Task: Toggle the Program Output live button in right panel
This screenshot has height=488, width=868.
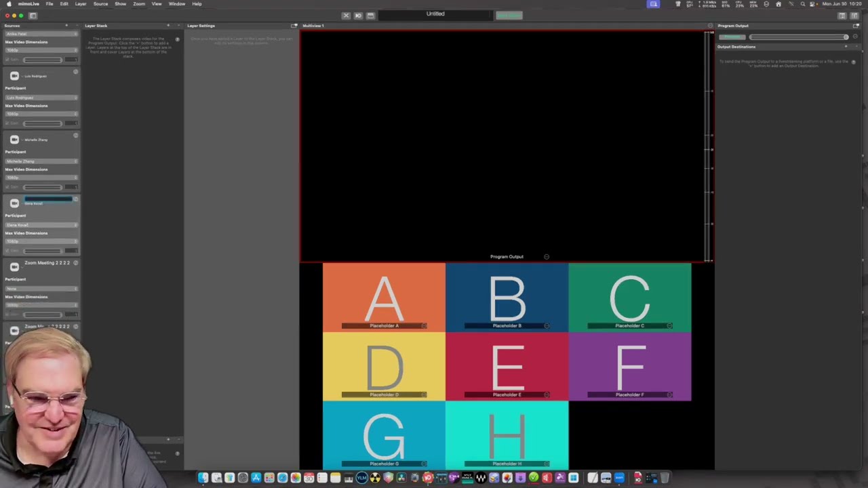Action: 732,37
